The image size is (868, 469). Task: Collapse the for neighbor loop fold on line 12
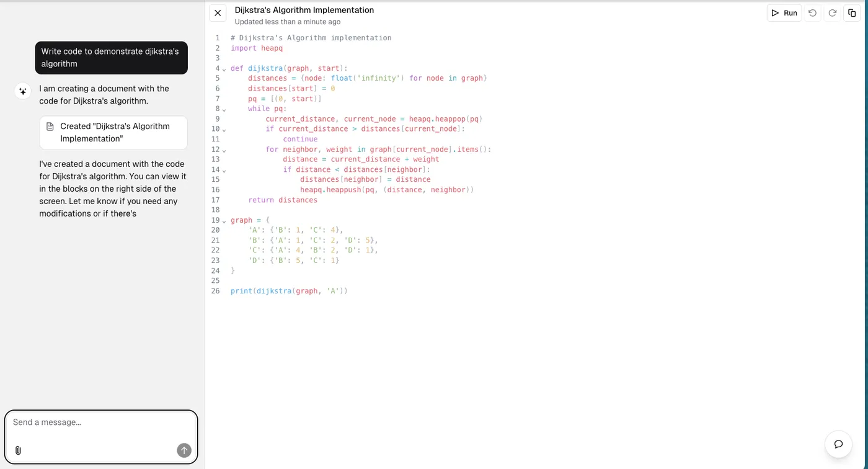point(224,150)
